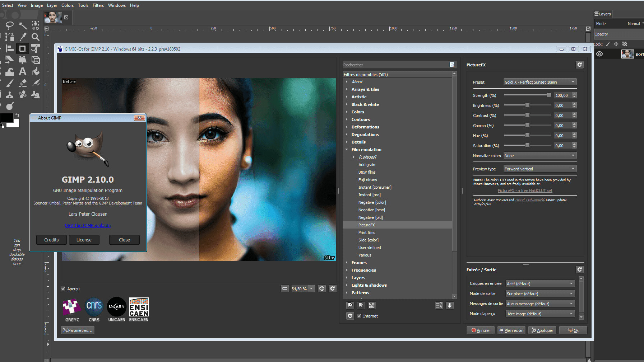Image resolution: width=644 pixels, height=362 pixels.
Task: Select the Zoom tool in the toolbox
Action: tap(35, 37)
